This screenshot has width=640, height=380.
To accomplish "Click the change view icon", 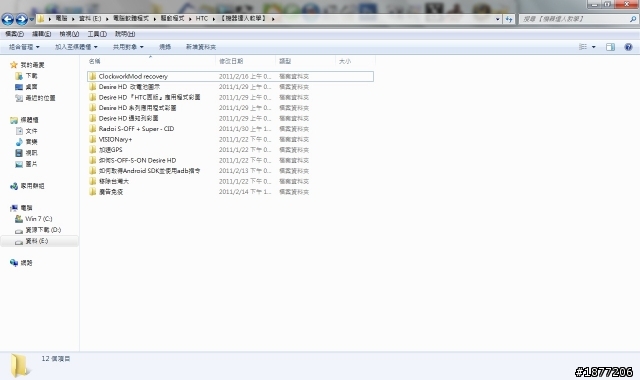I will coord(583,47).
